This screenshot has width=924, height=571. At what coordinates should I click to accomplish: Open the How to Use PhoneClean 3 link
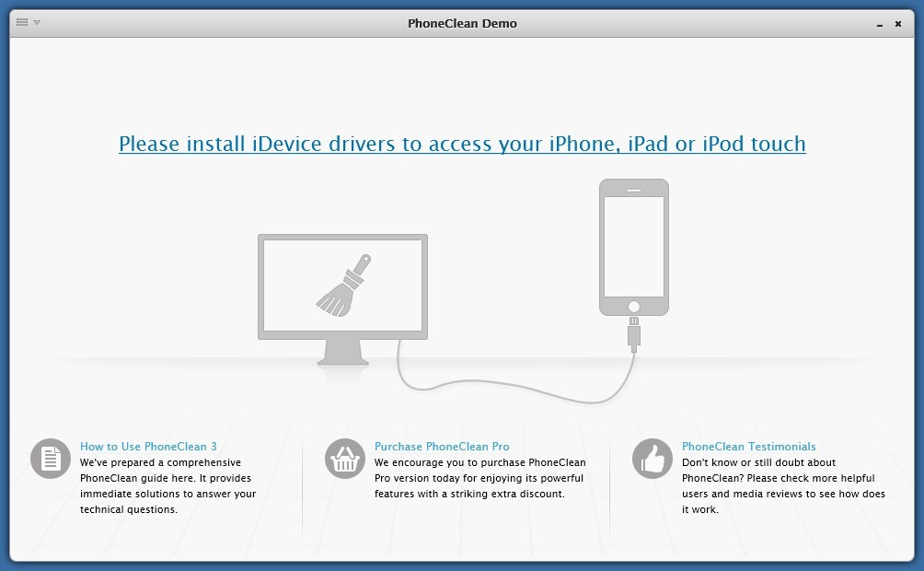(x=148, y=447)
